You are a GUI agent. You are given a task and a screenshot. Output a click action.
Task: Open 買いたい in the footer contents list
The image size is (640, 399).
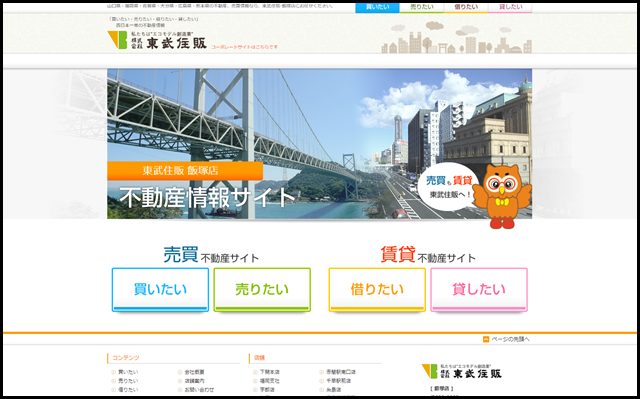128,372
